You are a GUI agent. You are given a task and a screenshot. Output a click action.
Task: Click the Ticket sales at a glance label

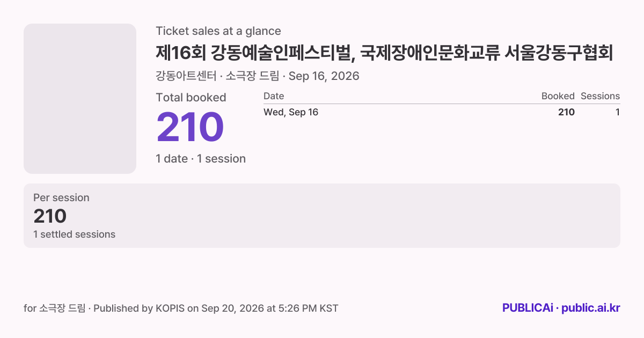point(218,31)
